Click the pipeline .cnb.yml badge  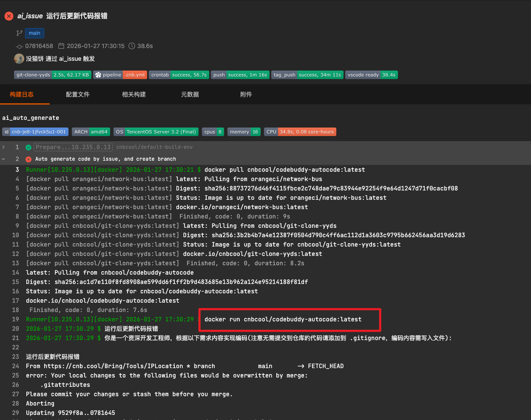pos(120,75)
